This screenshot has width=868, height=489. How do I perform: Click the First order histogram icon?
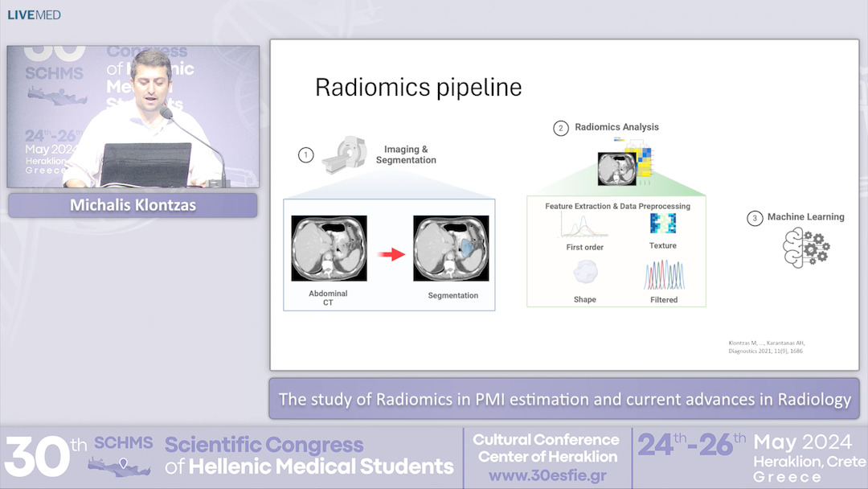coord(583,226)
